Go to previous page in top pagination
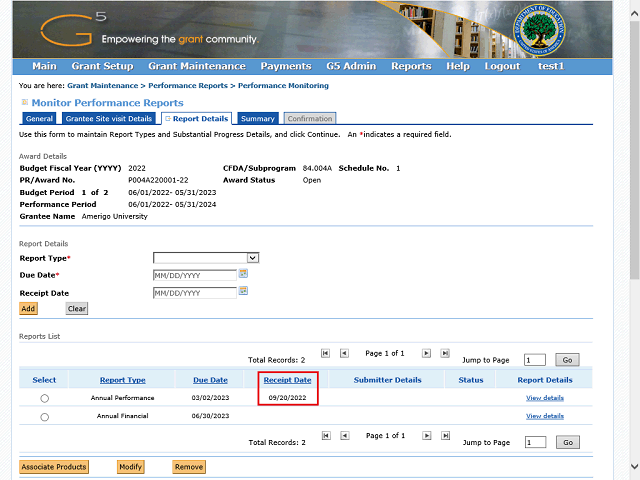The height and width of the screenshot is (480, 640). click(x=344, y=353)
